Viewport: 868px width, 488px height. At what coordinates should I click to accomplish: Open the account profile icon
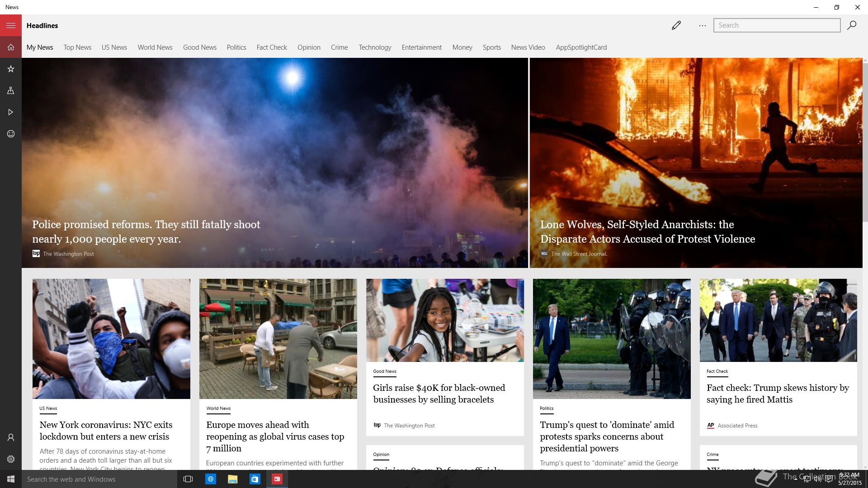tap(11, 437)
